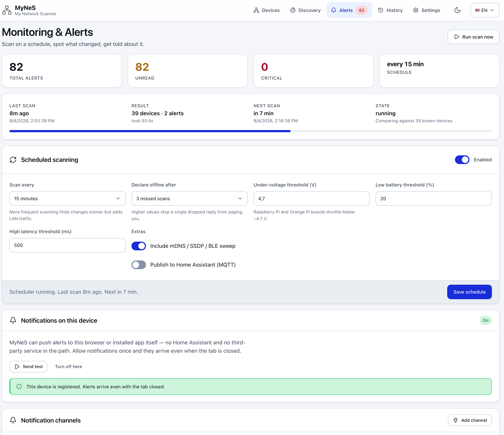The image size is (504, 435).
Task: Click the plug icon in Add channel
Action: [456, 420]
